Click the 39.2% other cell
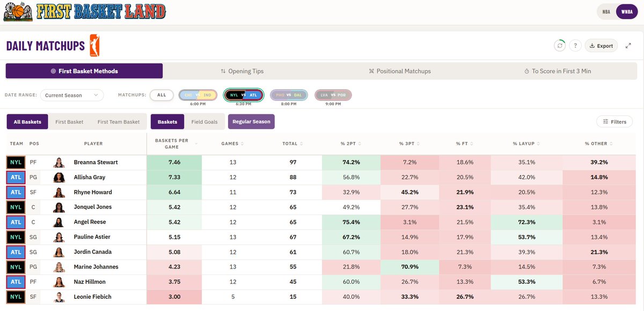644x311 pixels. tap(598, 162)
